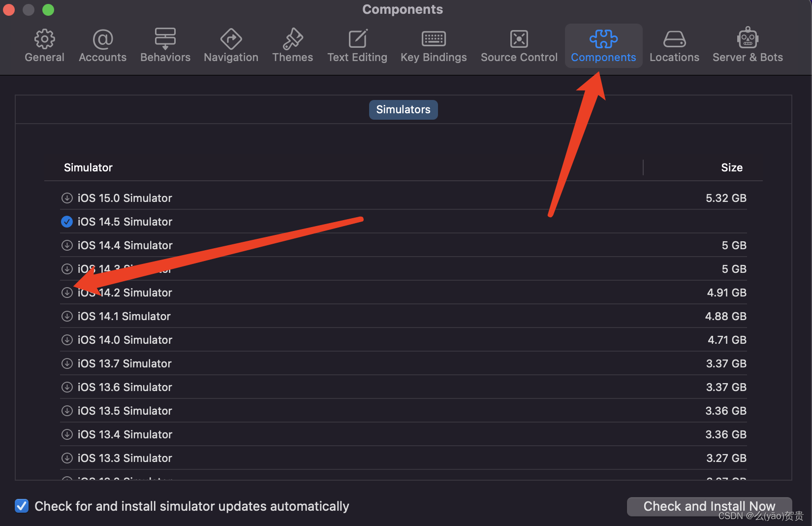812x526 pixels.
Task: Download the iOS 13.5 Simulator
Action: tap(67, 411)
